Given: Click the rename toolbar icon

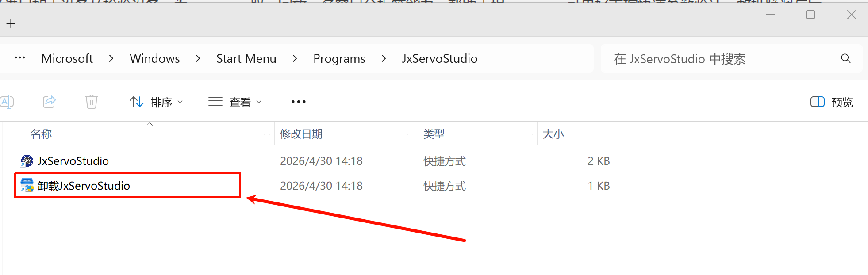Looking at the screenshot, I should click(7, 102).
